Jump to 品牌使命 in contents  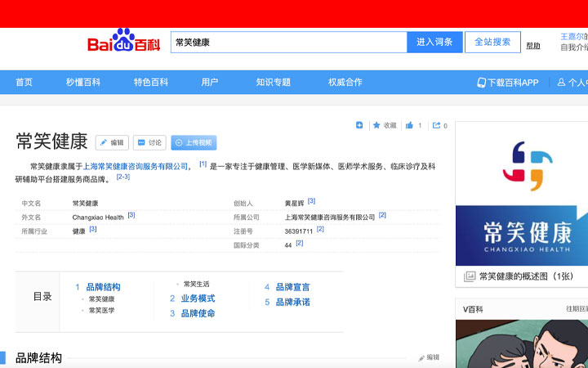198,313
